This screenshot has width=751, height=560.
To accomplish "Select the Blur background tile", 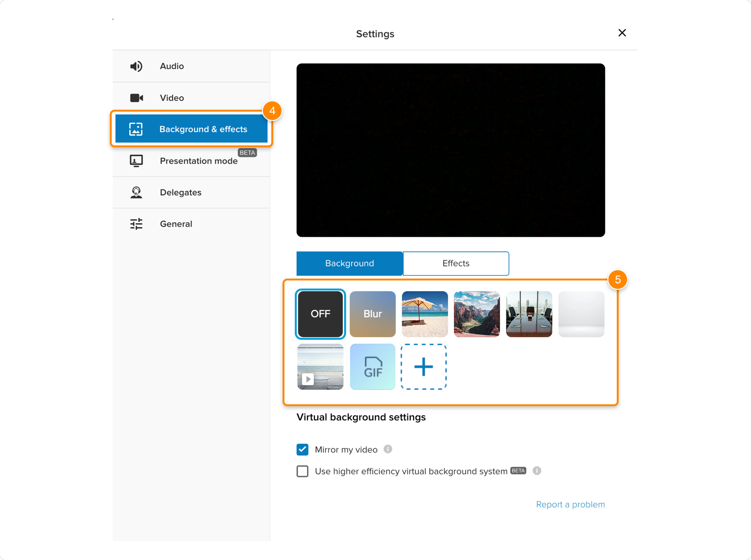I will [372, 314].
